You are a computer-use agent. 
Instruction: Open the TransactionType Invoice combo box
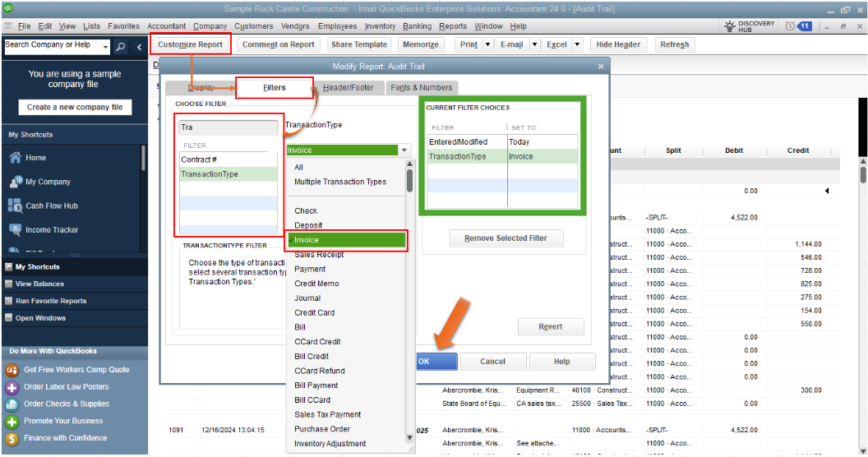tap(349, 150)
